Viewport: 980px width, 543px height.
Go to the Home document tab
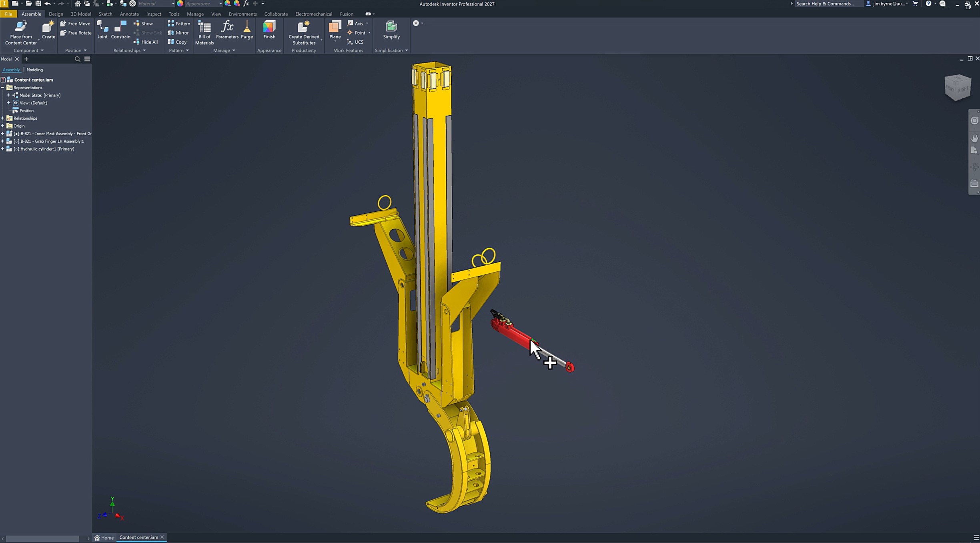(104, 537)
